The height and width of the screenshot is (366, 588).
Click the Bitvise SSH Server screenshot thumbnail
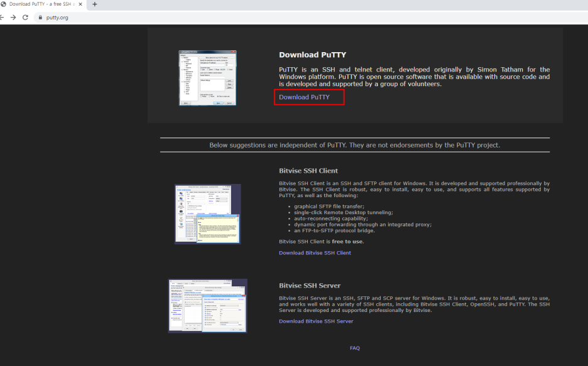[208, 306]
